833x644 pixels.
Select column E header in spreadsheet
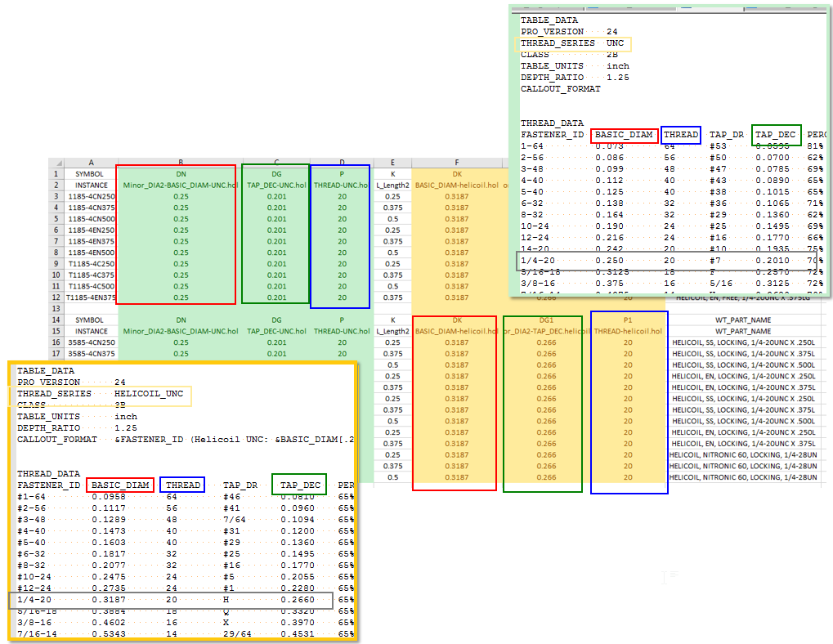(x=392, y=163)
